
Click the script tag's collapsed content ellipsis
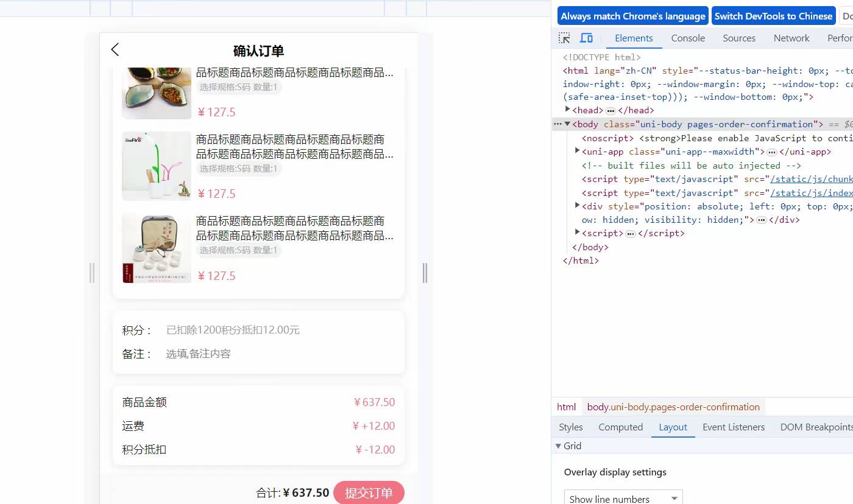[629, 233]
